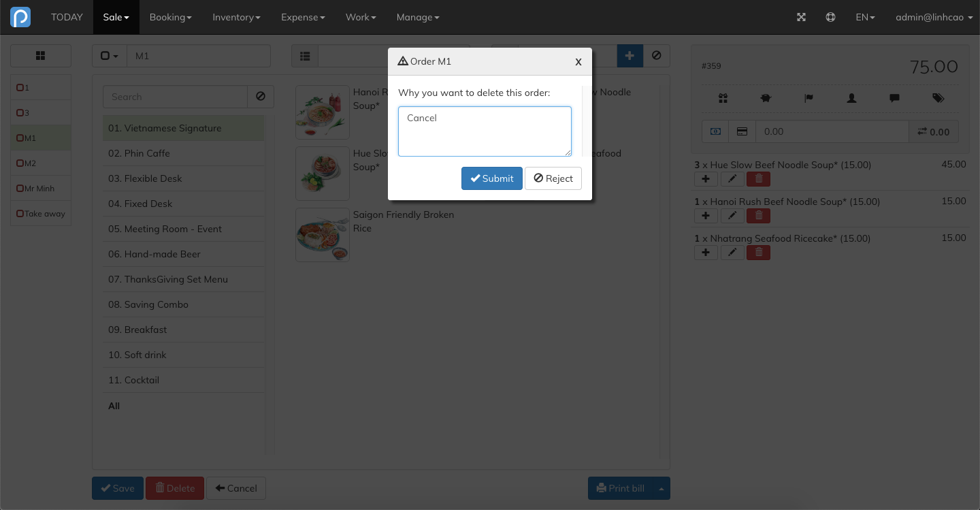
Task: Open the Booking menu
Action: (170, 17)
